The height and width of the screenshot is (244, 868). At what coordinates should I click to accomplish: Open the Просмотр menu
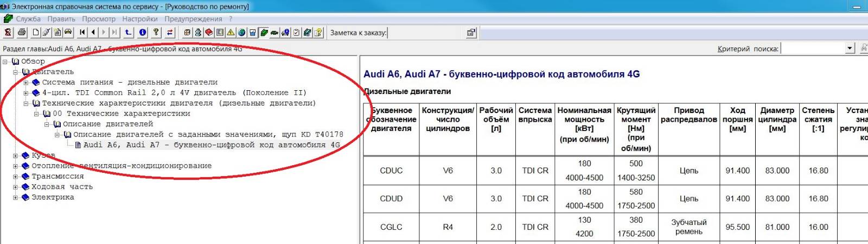[x=99, y=18]
